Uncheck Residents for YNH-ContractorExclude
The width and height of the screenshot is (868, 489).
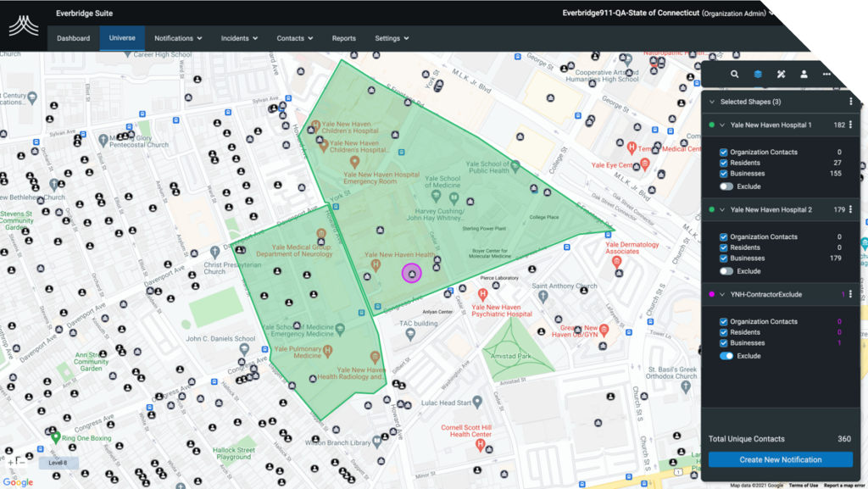(x=724, y=332)
